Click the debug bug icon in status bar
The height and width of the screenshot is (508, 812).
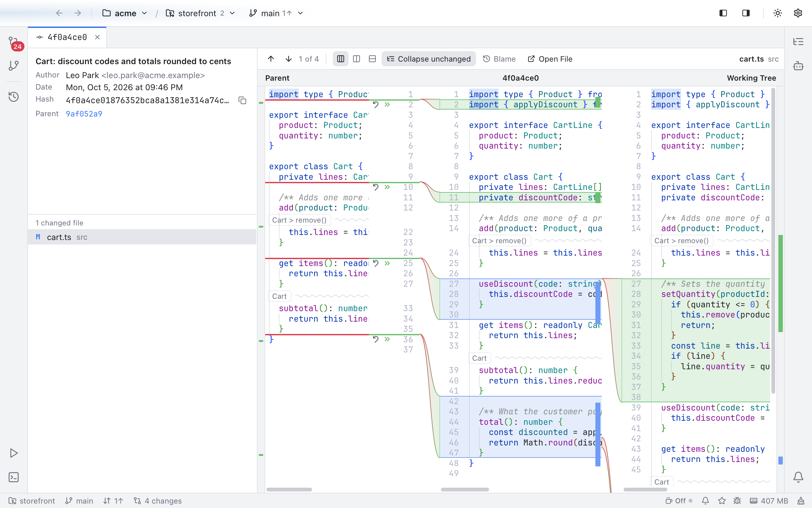click(x=737, y=501)
